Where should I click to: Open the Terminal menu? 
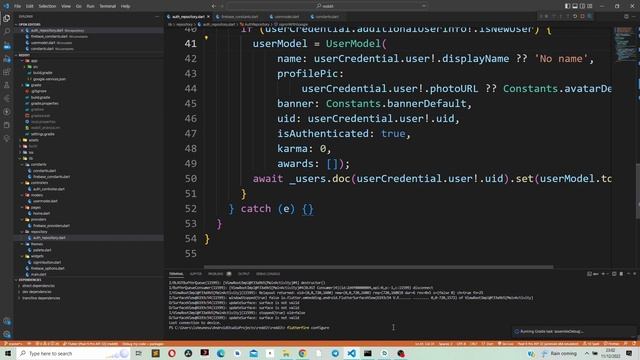pos(108,6)
